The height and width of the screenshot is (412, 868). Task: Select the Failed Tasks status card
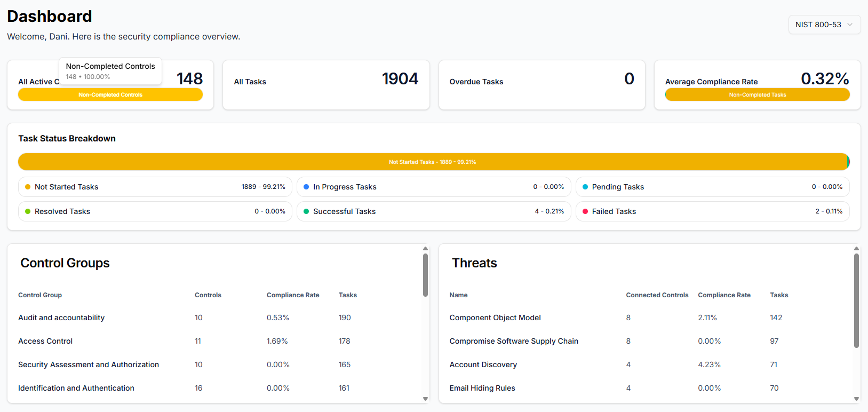(x=713, y=211)
